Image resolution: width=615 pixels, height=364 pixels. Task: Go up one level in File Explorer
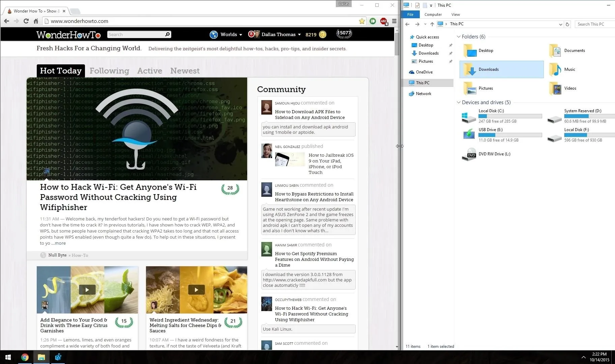click(x=432, y=24)
